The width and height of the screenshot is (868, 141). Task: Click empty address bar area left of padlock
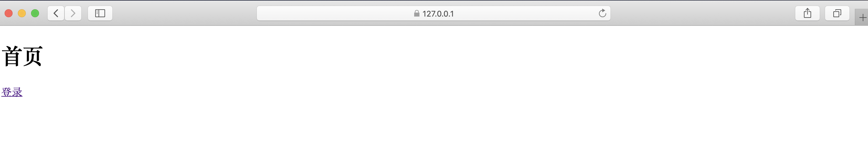334,14
